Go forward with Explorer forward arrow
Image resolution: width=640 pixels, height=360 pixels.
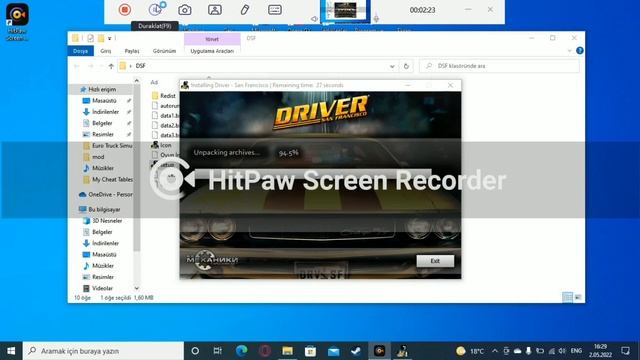click(x=91, y=66)
